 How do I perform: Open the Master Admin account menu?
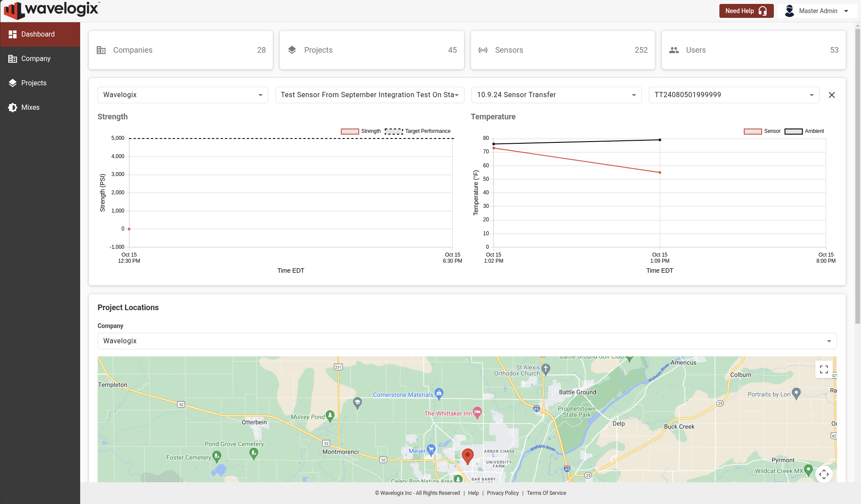817,10
